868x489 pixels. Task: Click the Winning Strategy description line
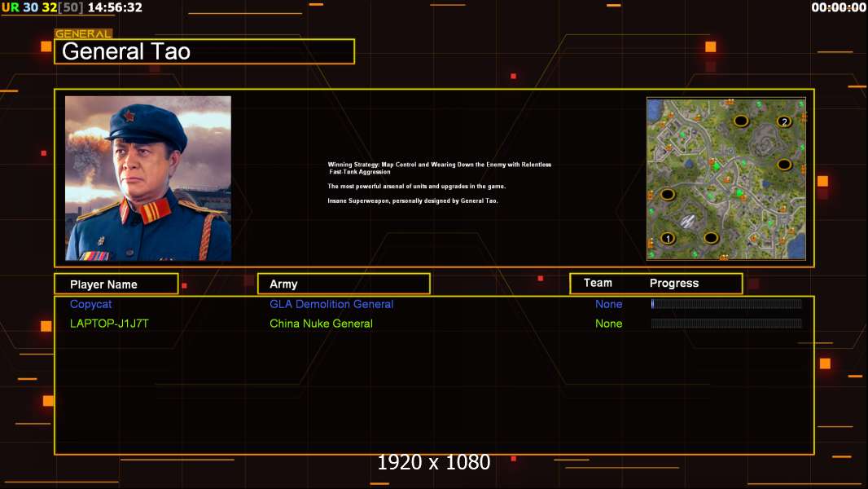pos(439,168)
